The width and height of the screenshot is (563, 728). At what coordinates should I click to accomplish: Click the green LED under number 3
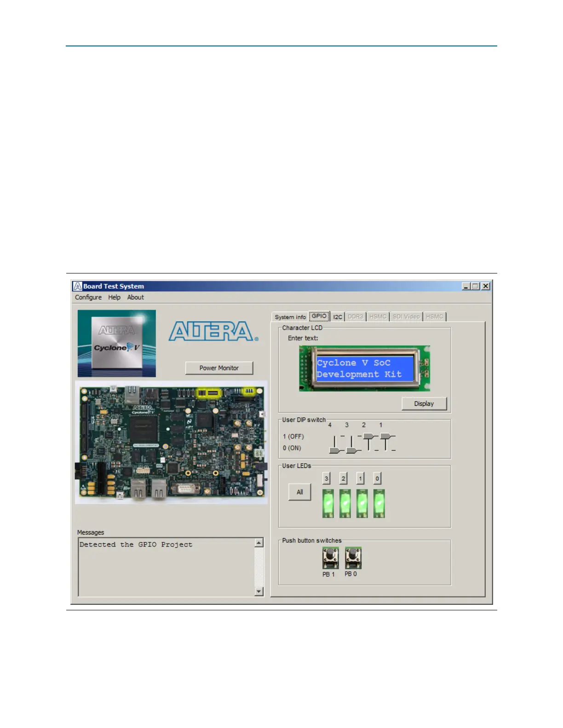[328, 504]
